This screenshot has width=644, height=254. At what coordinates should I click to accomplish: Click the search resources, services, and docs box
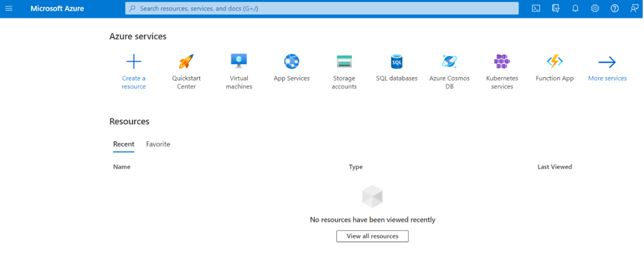pyautogui.click(x=322, y=8)
